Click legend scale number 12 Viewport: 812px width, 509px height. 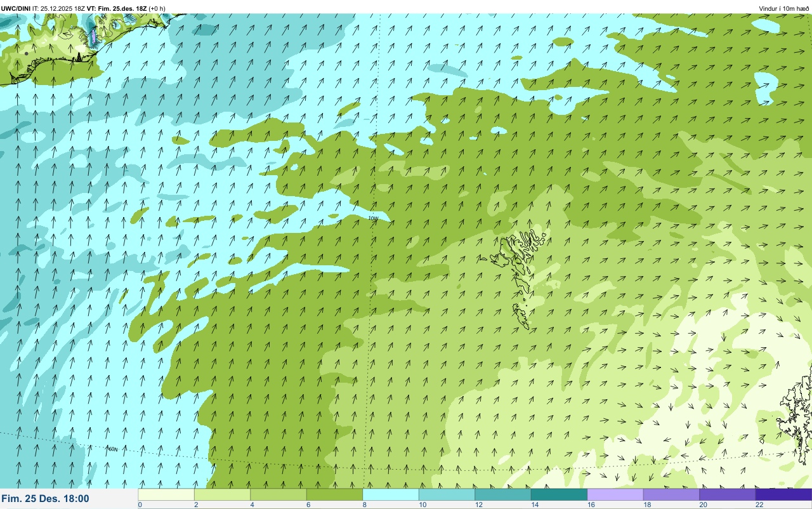coord(478,505)
